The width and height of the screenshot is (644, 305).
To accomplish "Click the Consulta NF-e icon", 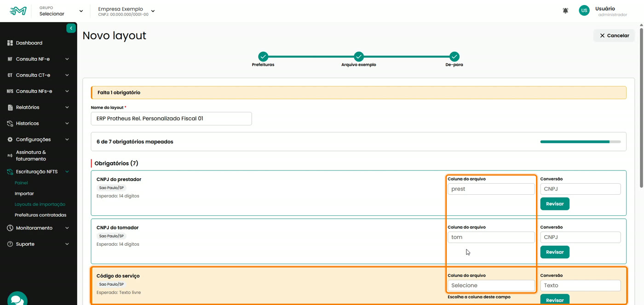I will pyautogui.click(x=10, y=59).
